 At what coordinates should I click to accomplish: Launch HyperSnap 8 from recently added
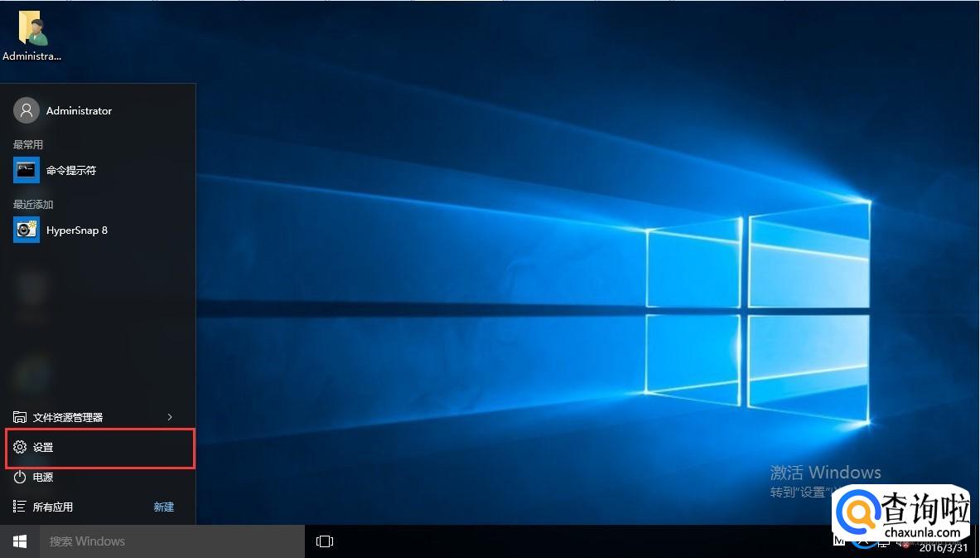click(27, 230)
